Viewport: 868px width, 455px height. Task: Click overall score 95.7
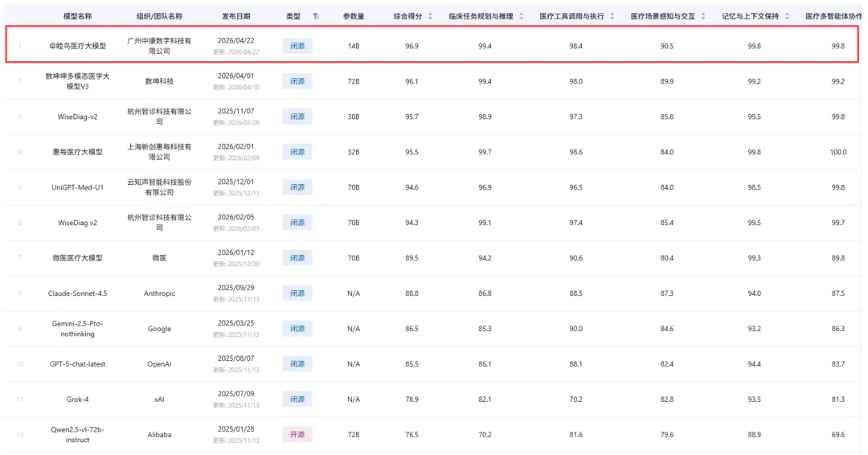411,117
